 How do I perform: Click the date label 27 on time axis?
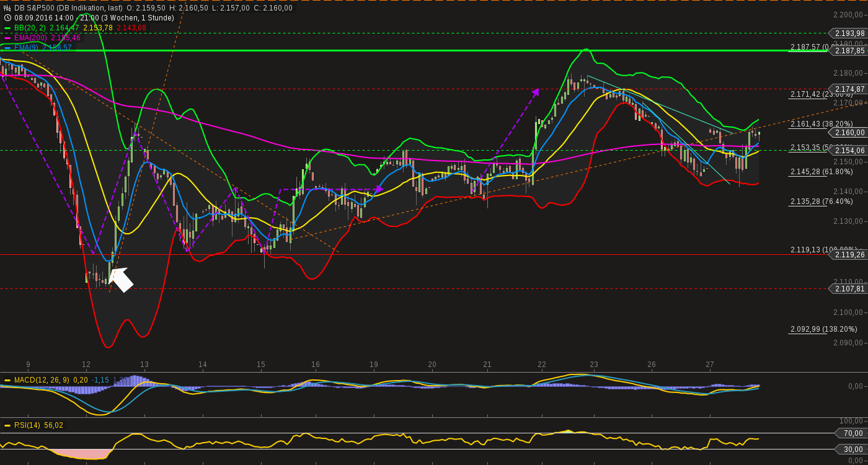710,365
